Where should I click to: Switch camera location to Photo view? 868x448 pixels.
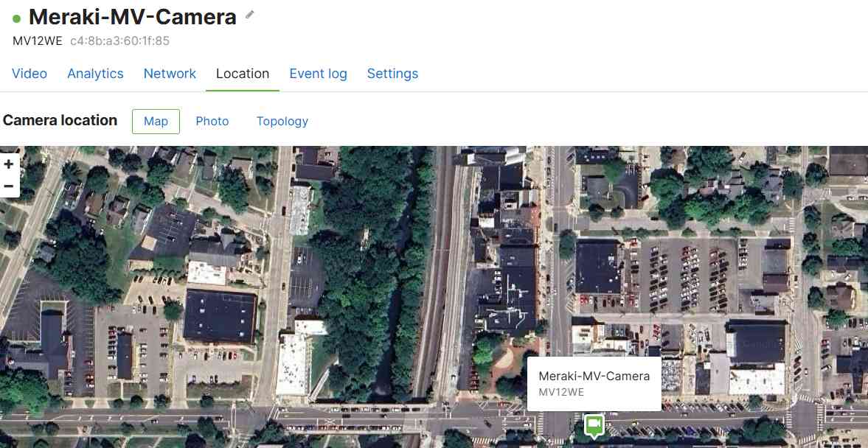coord(212,122)
